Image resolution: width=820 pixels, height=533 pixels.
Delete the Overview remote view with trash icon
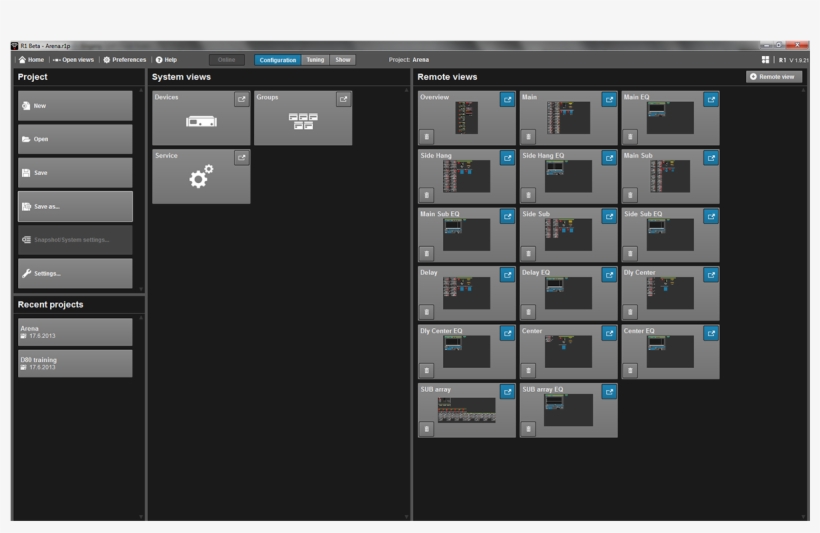[x=427, y=137]
